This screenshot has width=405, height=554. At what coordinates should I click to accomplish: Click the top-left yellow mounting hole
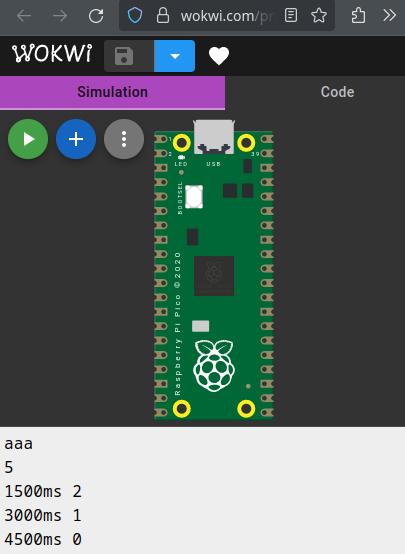point(182,143)
